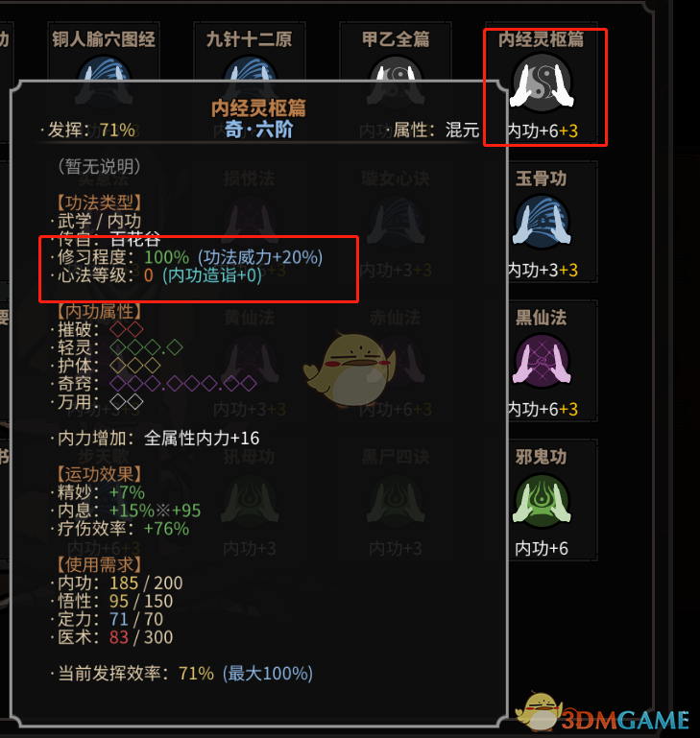This screenshot has height=738, width=700.
Task: Select the 内经灵枢篇 yin-yang skill icon
Action: tap(542, 83)
